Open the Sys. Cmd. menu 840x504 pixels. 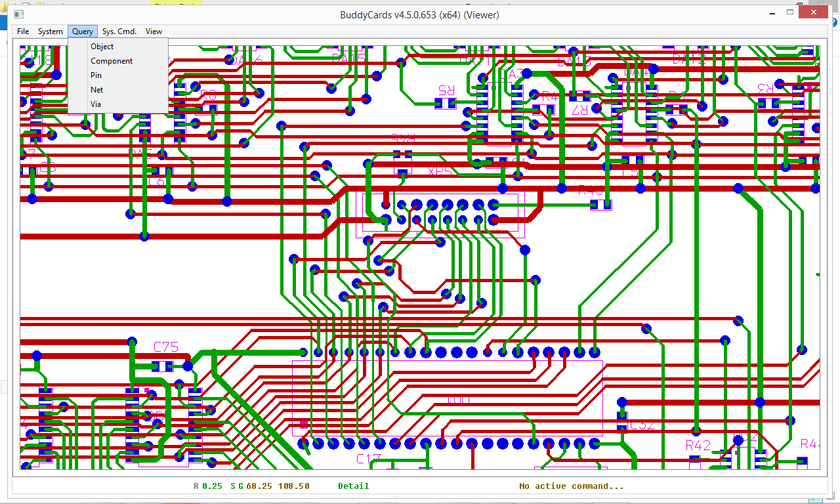(119, 31)
